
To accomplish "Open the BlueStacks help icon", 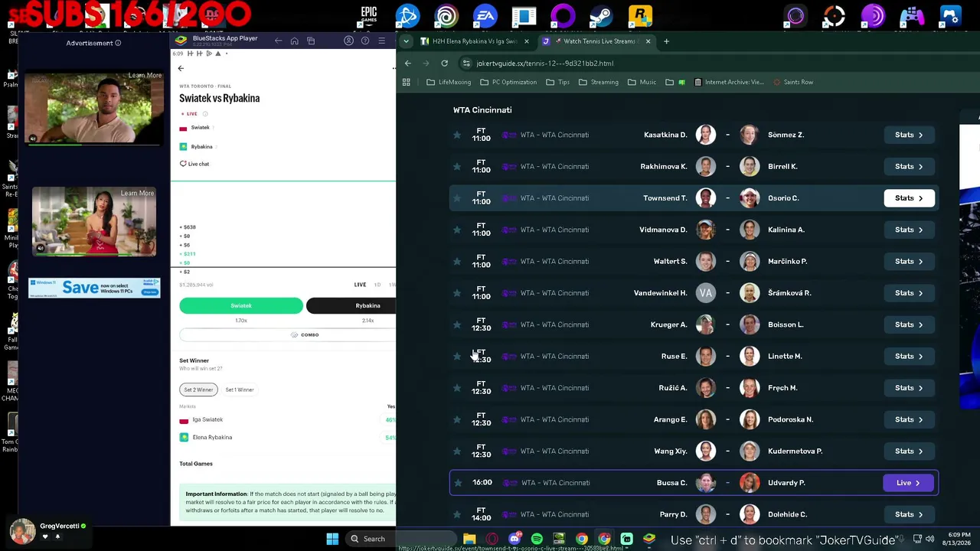I will [365, 41].
